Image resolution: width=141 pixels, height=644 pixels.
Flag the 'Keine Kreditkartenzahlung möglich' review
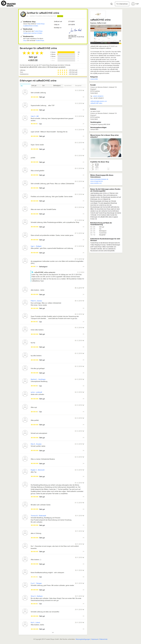point(83,577)
